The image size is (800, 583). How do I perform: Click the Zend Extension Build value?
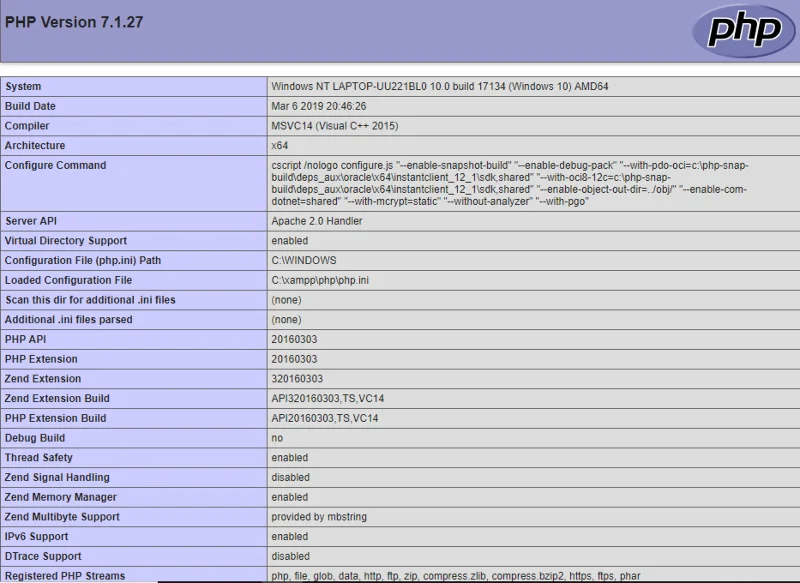tap(328, 398)
